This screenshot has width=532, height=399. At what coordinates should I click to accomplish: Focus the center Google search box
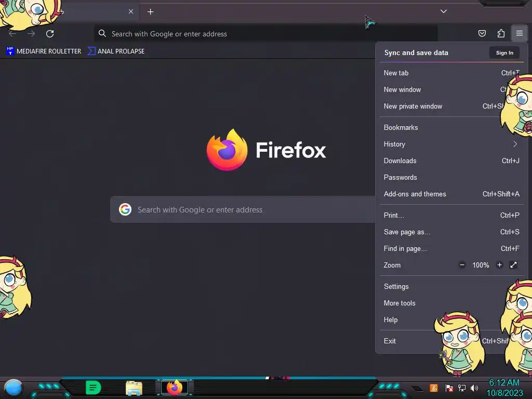point(243,209)
